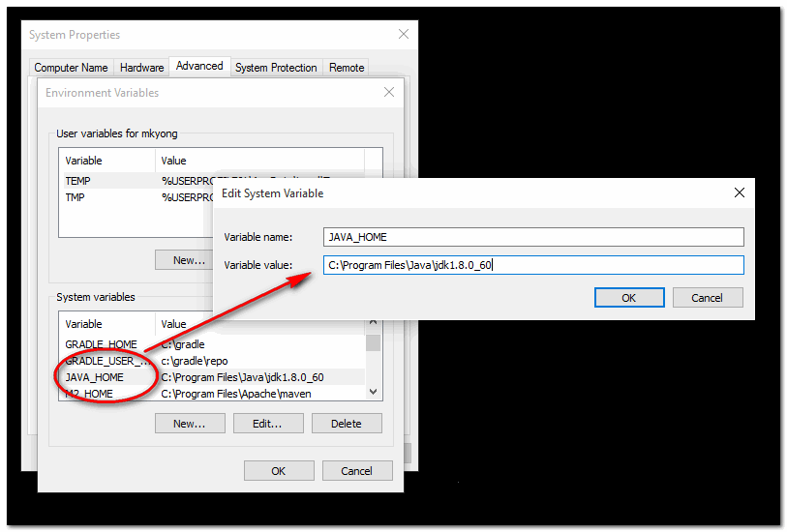Image resolution: width=787 pixels, height=532 pixels.
Task: Select the TMP user variable row
Action: [137, 197]
